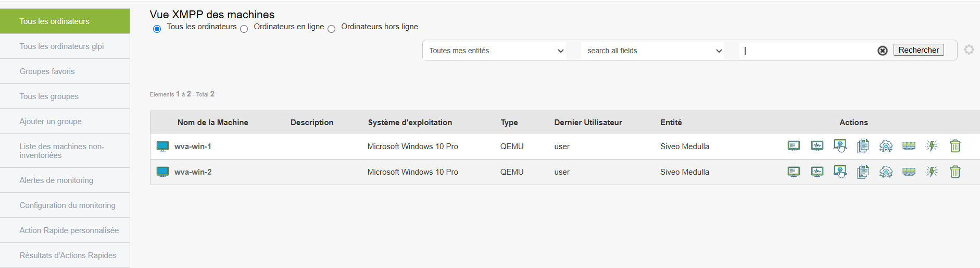The height and width of the screenshot is (268, 980).
Task: Focus the search text input field
Action: pyautogui.click(x=807, y=51)
